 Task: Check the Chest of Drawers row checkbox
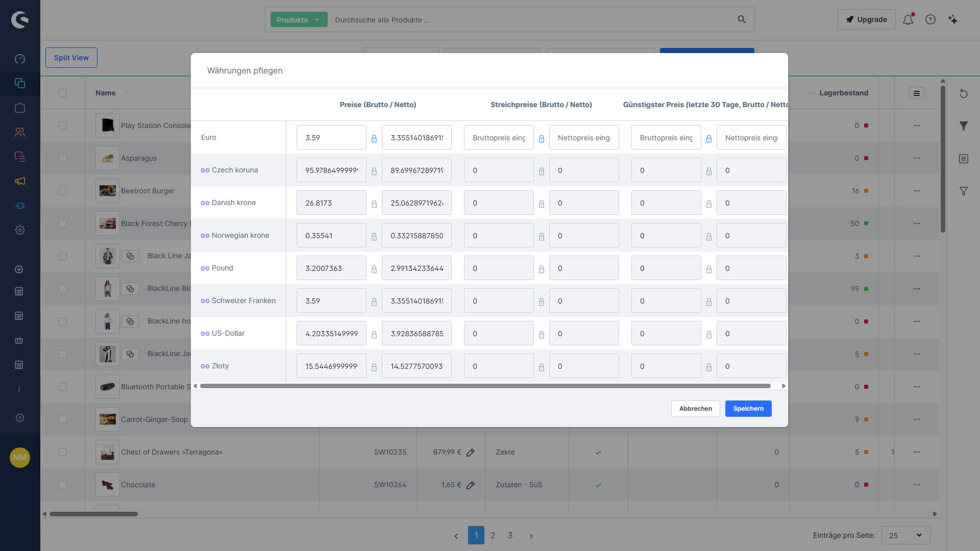[63, 452]
